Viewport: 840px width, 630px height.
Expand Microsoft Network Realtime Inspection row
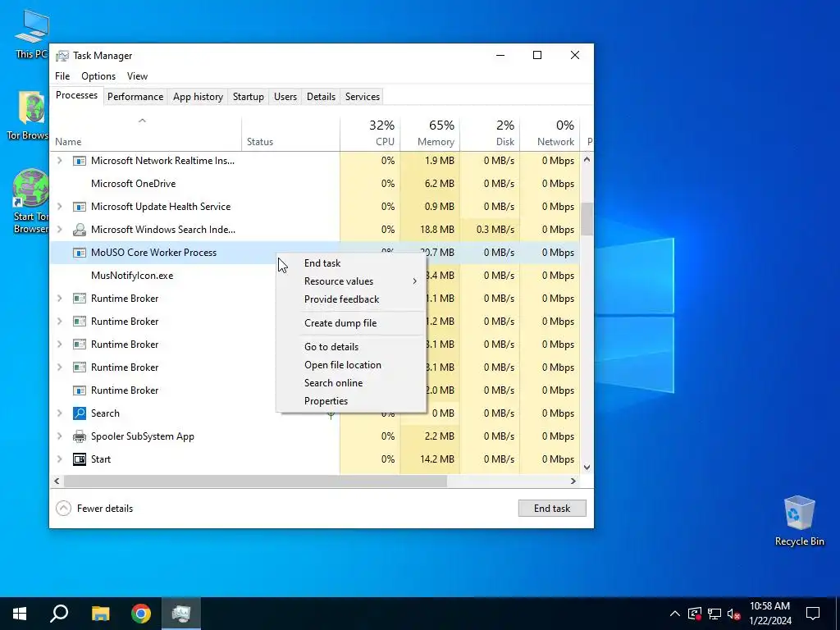click(59, 161)
